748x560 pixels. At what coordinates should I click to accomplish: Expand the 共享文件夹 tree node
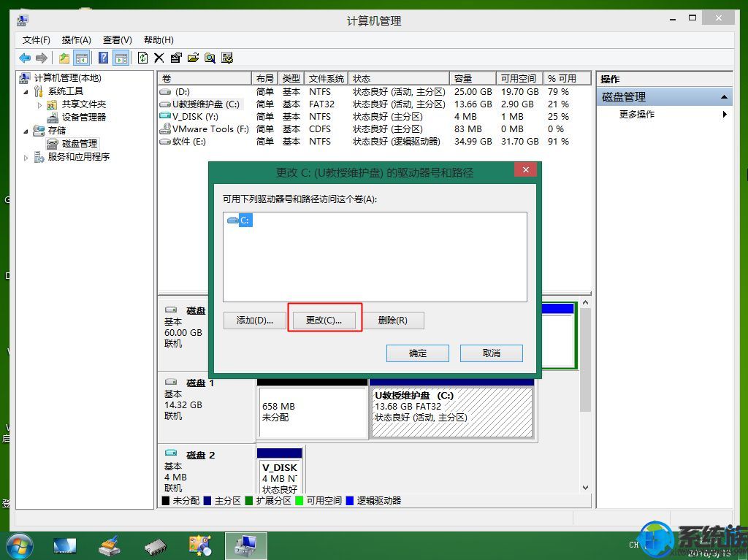pyautogui.click(x=39, y=105)
